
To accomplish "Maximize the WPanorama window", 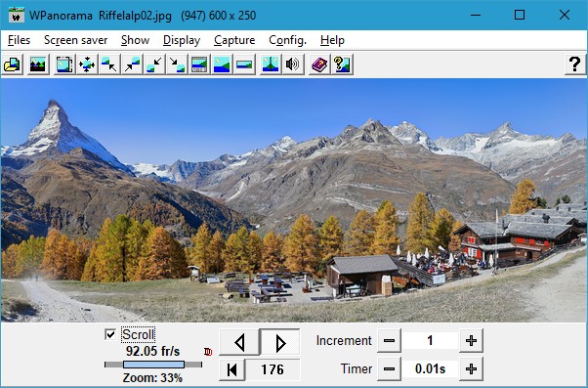I will click(x=520, y=15).
